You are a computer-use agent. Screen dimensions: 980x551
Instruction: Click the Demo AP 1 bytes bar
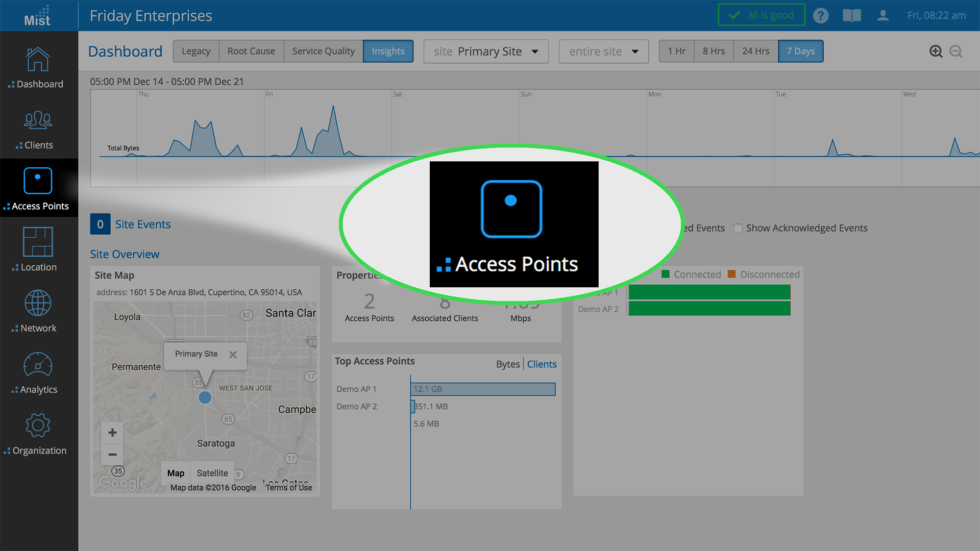483,389
